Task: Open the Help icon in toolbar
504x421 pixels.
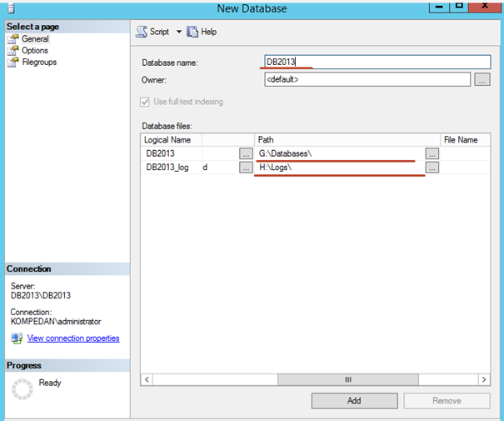Action: [x=193, y=32]
